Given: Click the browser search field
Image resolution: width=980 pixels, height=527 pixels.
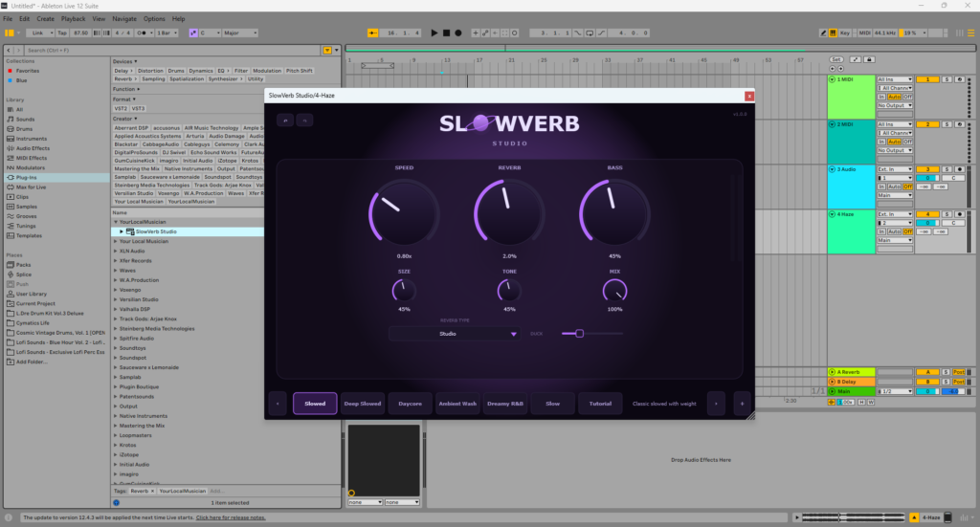Looking at the screenshot, I should pyautogui.click(x=172, y=50).
